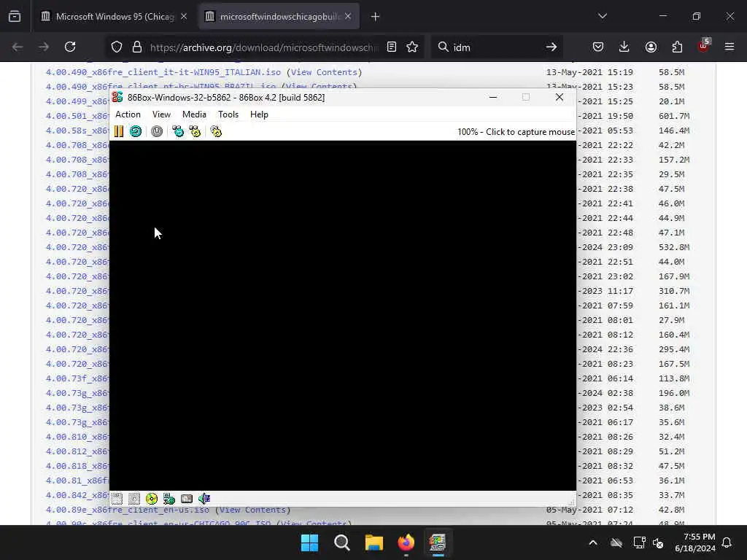
Task: Reload the archive.org page
Action: pyautogui.click(x=70, y=47)
